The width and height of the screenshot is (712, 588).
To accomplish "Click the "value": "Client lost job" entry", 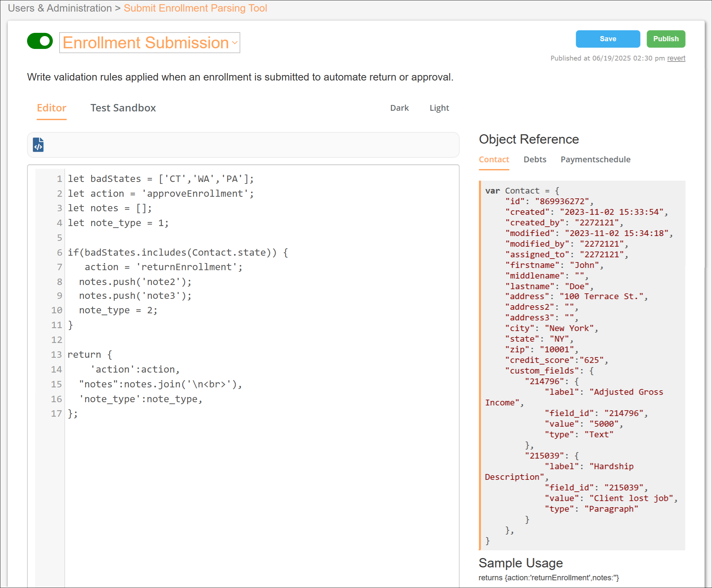I will click(611, 498).
